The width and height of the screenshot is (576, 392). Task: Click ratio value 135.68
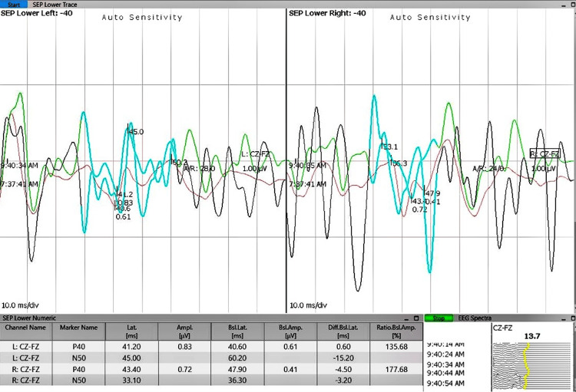point(396,347)
